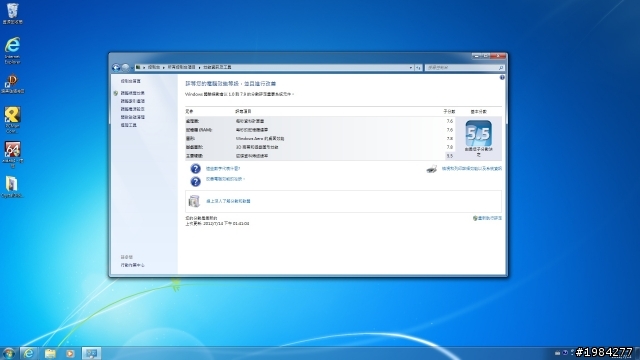Open the Recycle Bin on desktop
640x360 pixels.
13,13
